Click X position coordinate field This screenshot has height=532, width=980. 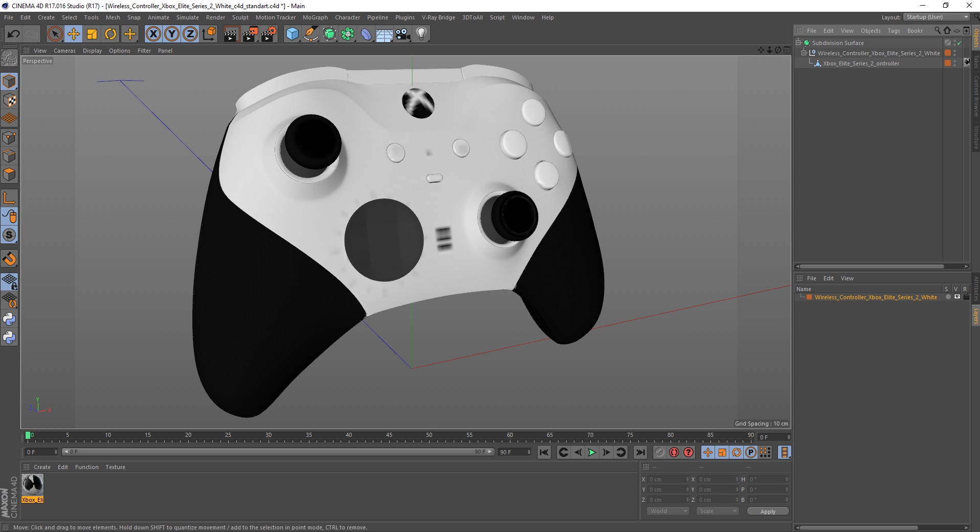point(669,479)
